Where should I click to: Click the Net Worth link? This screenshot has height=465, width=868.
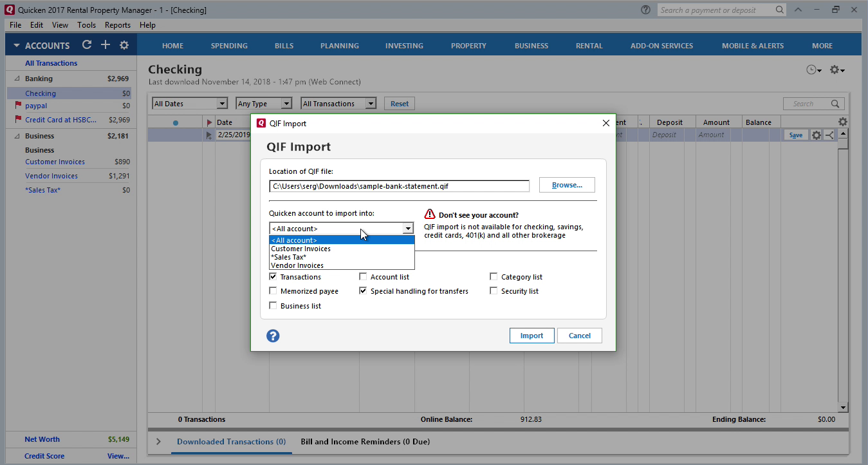pyautogui.click(x=42, y=439)
